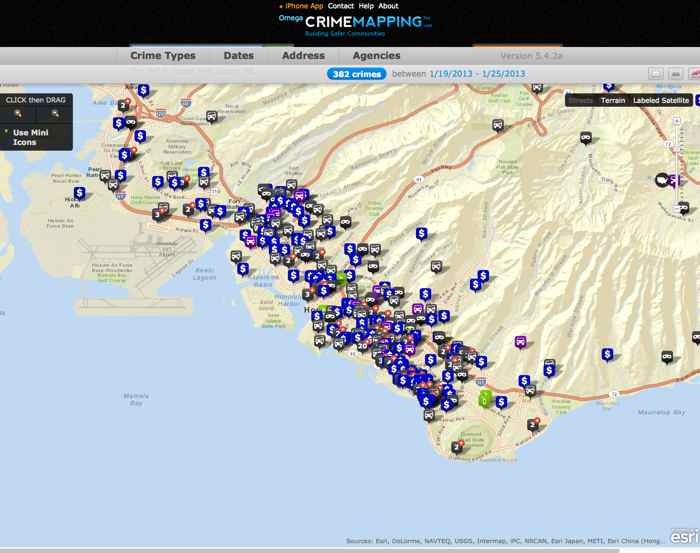
Task: Click the cluster marker 3 by Honolulu Harbor
Action: [307, 294]
